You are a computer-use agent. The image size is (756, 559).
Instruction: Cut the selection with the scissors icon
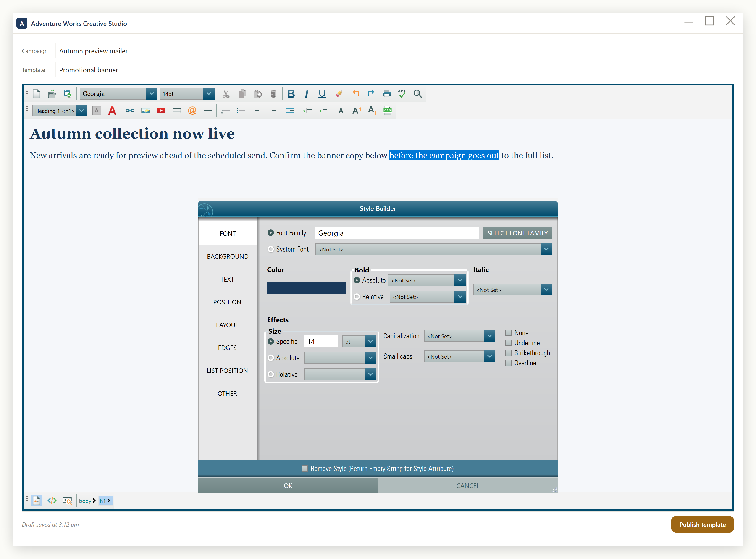tap(226, 94)
